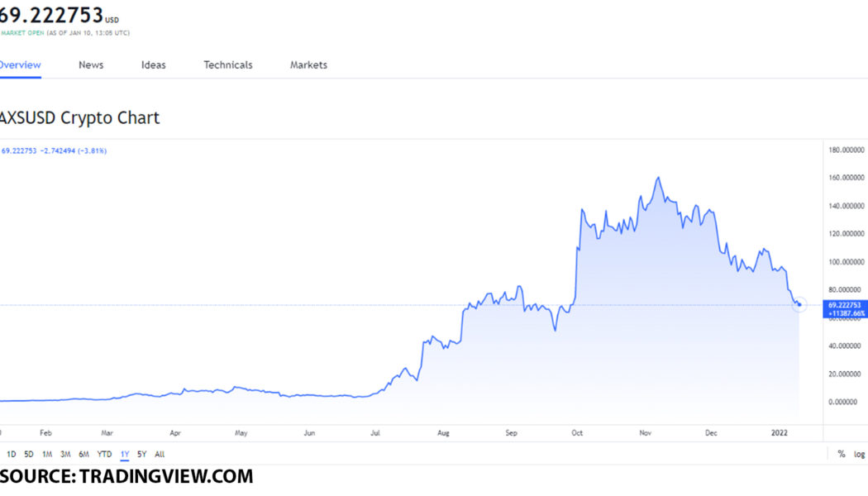Toggle percent scale on chart
Viewport: 868px width, 496px height.
click(x=842, y=454)
